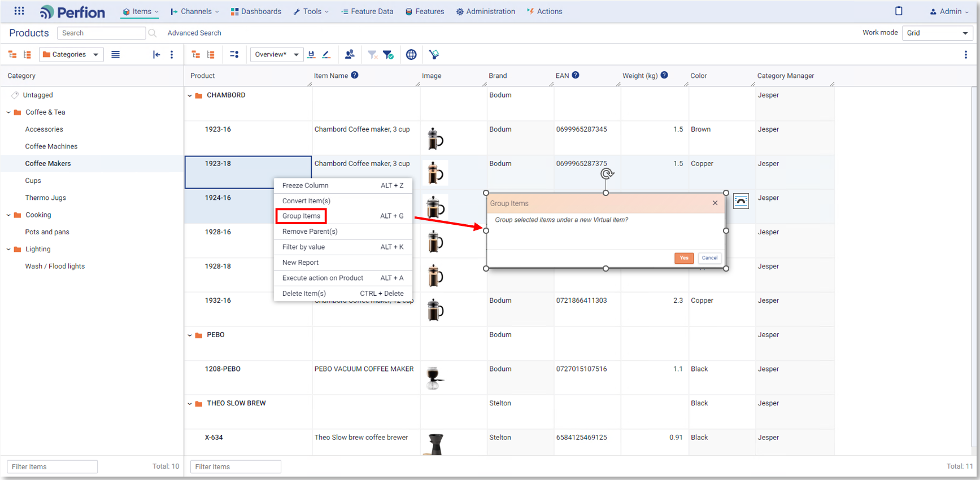Image resolution: width=980 pixels, height=480 pixels.
Task: Show help for the Weight (kg) column
Action: [x=664, y=75]
